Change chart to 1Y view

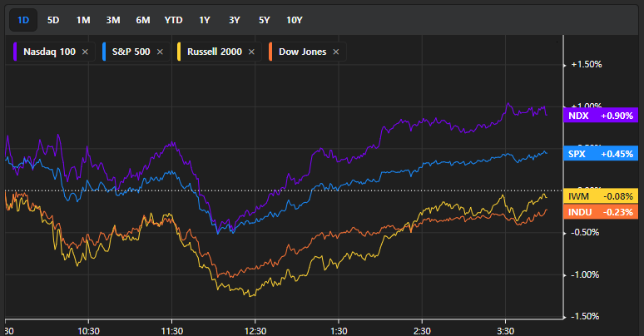click(x=205, y=19)
